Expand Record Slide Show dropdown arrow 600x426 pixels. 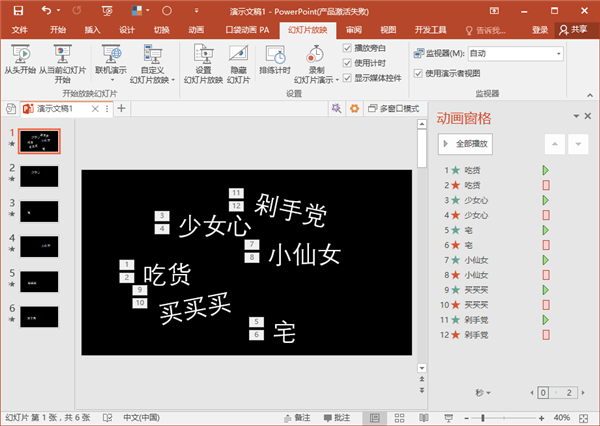(x=337, y=80)
